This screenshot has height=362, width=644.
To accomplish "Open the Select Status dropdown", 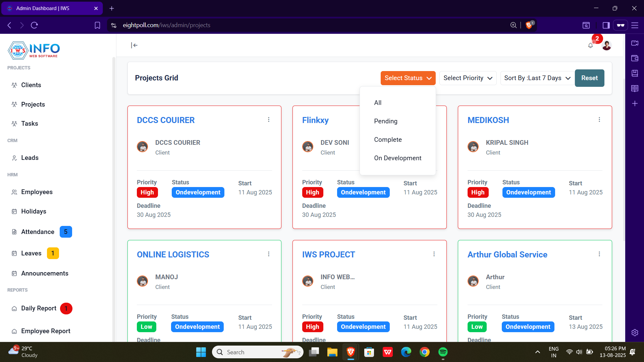I will 408,78.
